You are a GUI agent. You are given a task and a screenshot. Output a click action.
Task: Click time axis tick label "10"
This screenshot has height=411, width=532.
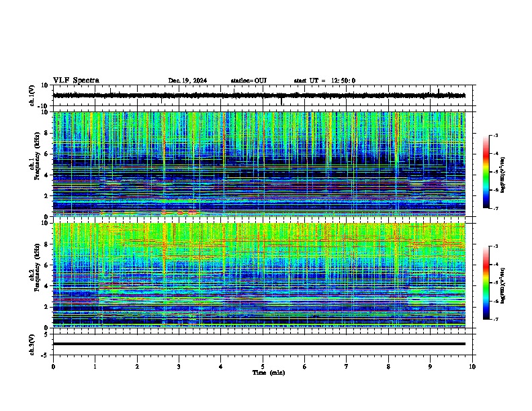click(472, 367)
